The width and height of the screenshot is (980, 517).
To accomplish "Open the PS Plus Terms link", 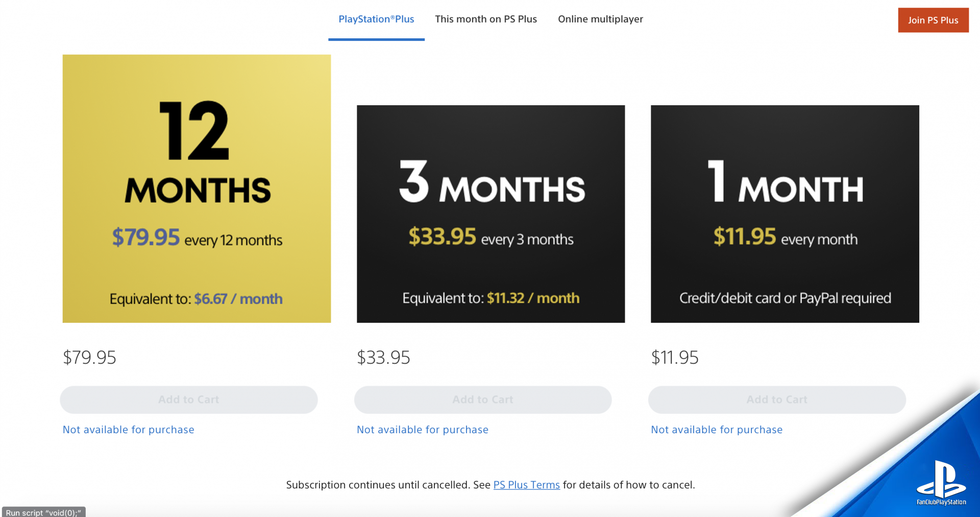I will point(526,485).
